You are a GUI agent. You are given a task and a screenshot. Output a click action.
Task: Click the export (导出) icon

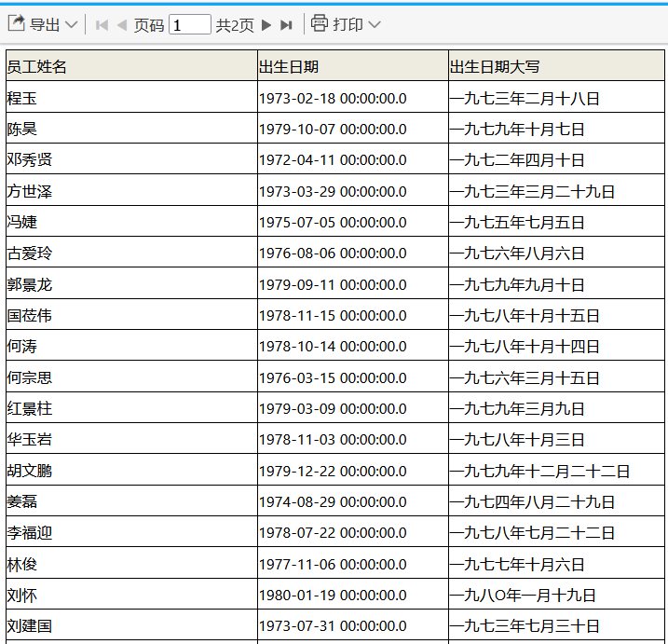[17, 23]
